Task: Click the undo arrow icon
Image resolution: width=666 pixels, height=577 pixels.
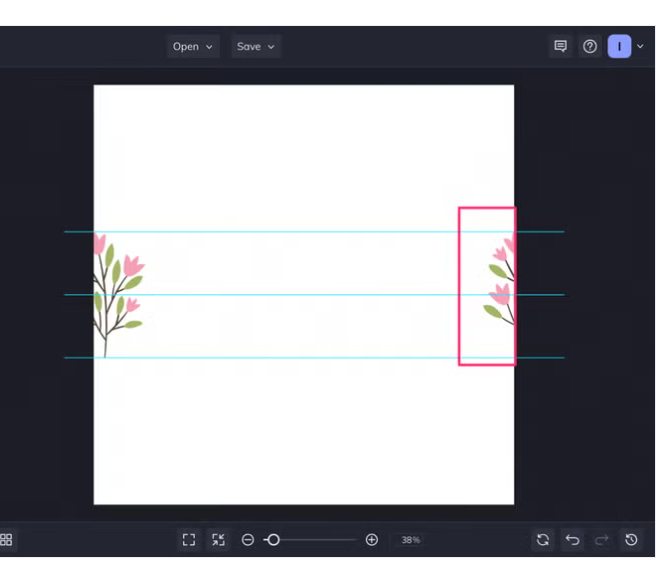Action: click(572, 540)
